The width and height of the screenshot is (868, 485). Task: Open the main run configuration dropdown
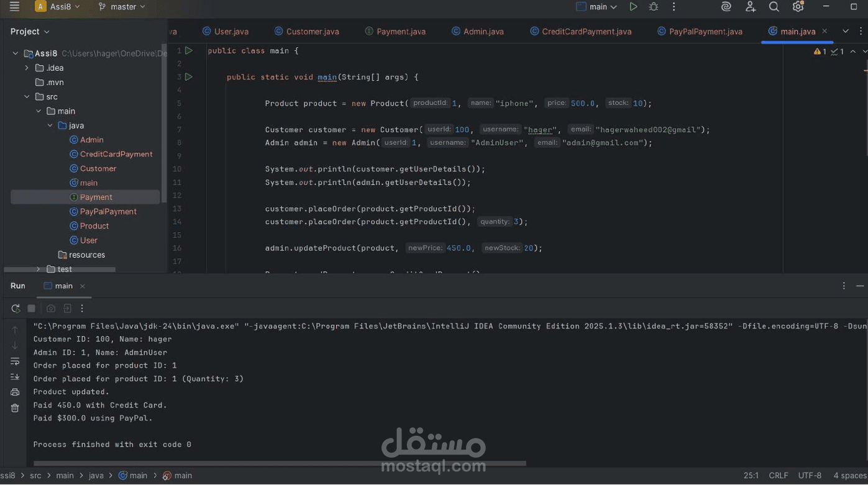coord(596,7)
